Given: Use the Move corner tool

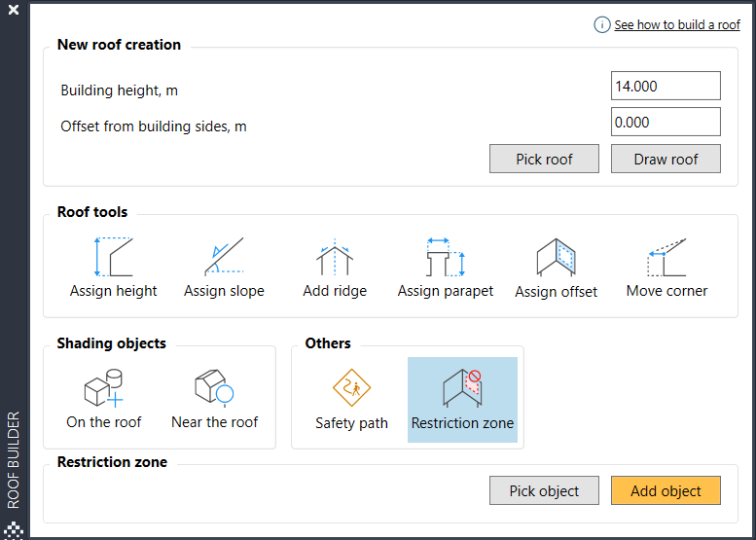Looking at the screenshot, I should tap(666, 269).
